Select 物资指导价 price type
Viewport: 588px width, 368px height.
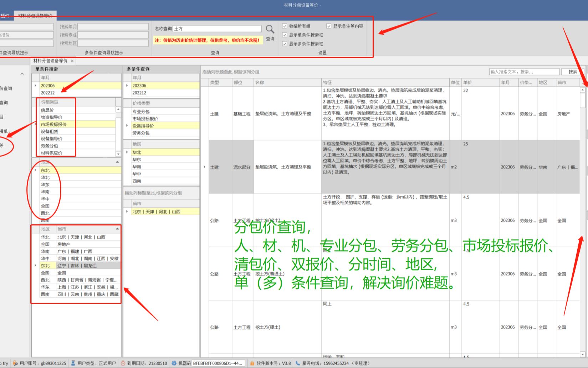tap(77, 117)
